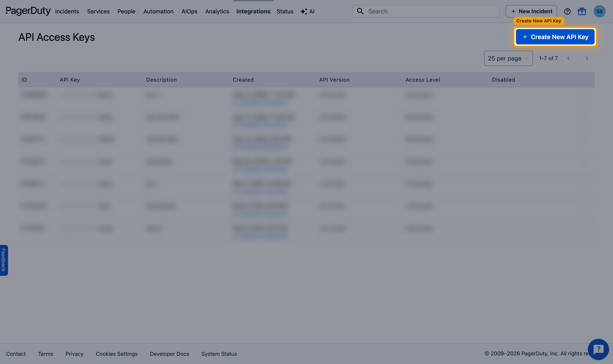
Task: Open the SS user avatar menu
Action: tap(599, 11)
